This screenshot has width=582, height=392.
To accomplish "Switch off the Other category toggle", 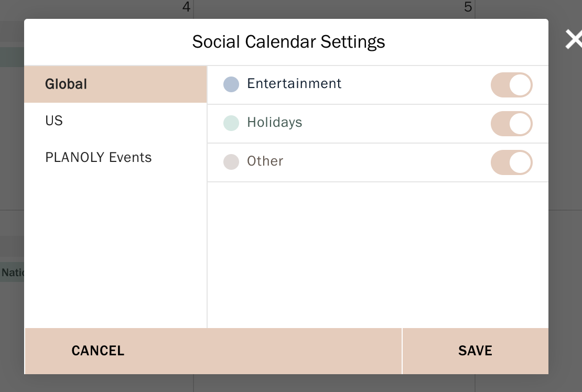I will pyautogui.click(x=511, y=162).
